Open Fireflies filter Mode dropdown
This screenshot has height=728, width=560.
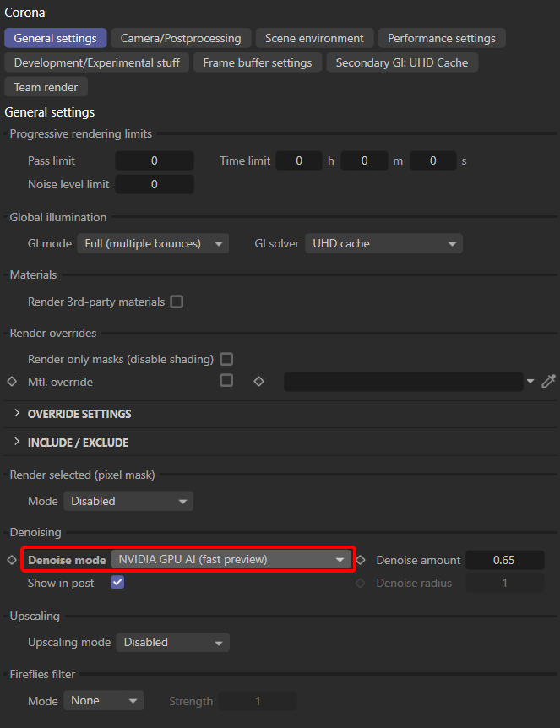coord(104,701)
